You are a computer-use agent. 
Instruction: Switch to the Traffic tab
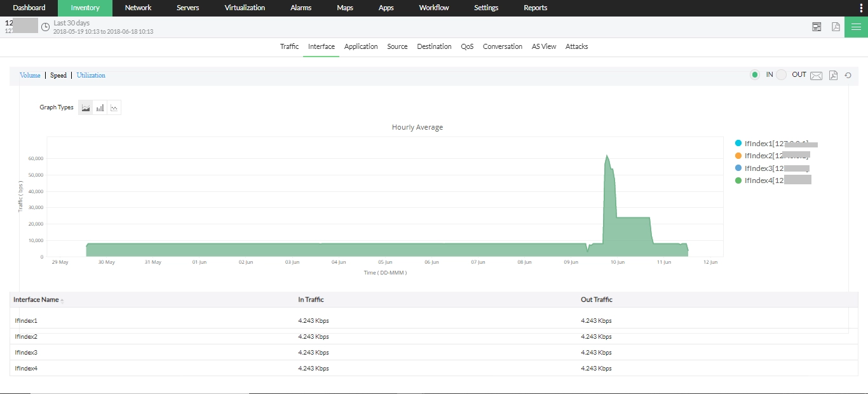[x=289, y=46]
